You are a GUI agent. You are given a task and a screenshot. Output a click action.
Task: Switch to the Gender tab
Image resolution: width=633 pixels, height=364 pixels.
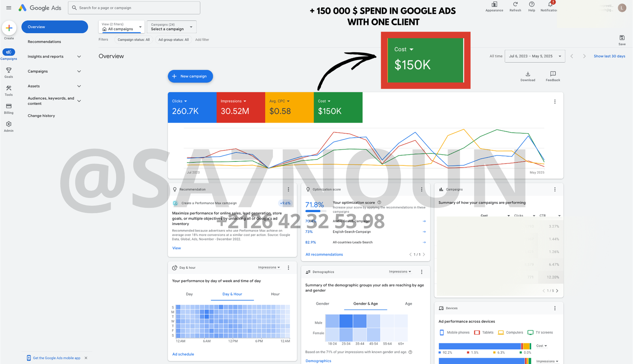pos(322,303)
